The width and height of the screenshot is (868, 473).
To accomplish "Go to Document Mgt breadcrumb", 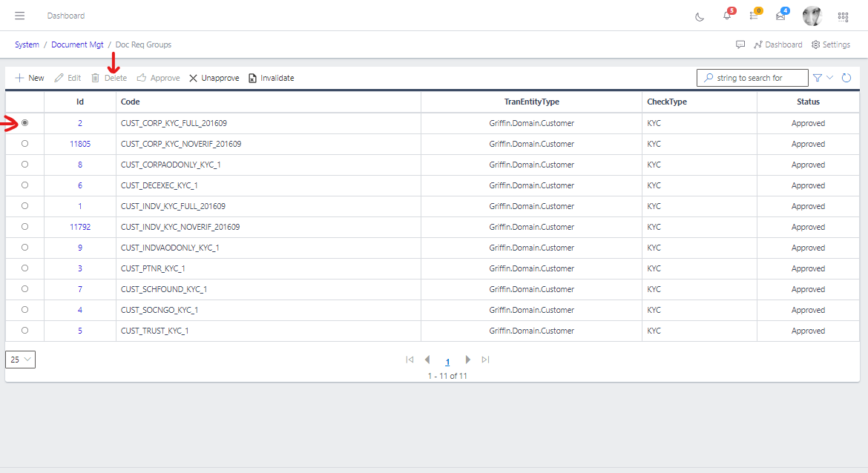I will coord(77,44).
